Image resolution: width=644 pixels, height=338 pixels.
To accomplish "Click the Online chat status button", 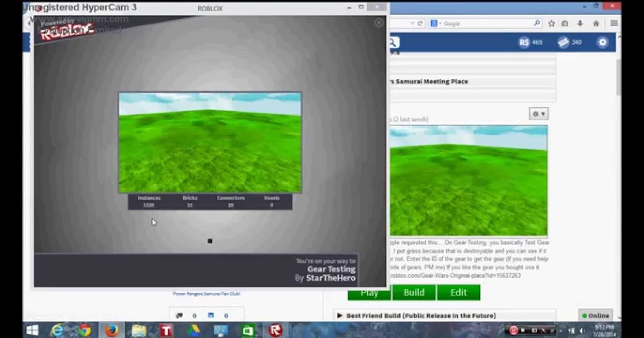I will (x=595, y=315).
